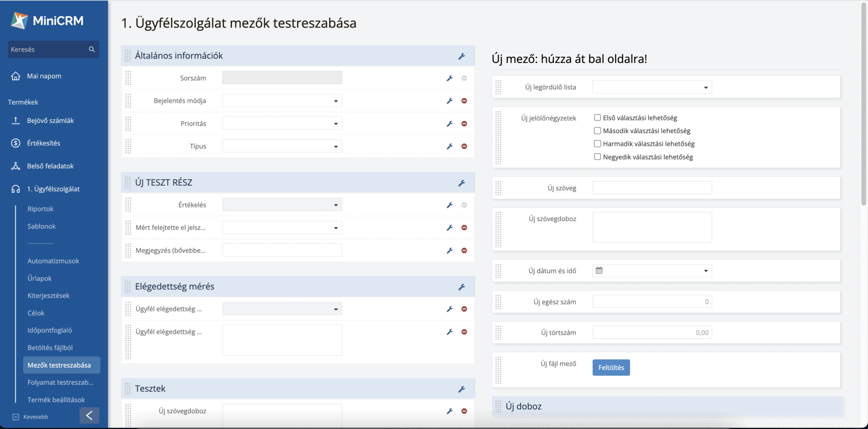
Task: Click the calendar icon in Új dátum és idő
Action: point(599,270)
